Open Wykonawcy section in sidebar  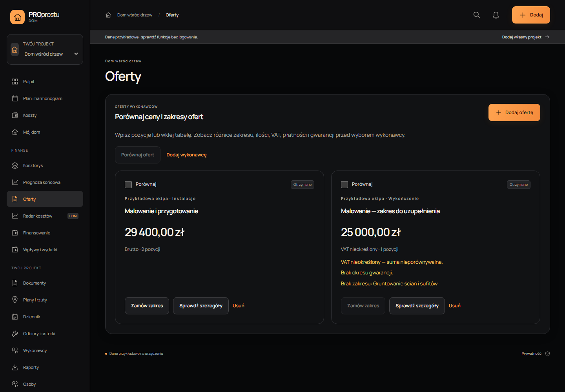(45, 350)
